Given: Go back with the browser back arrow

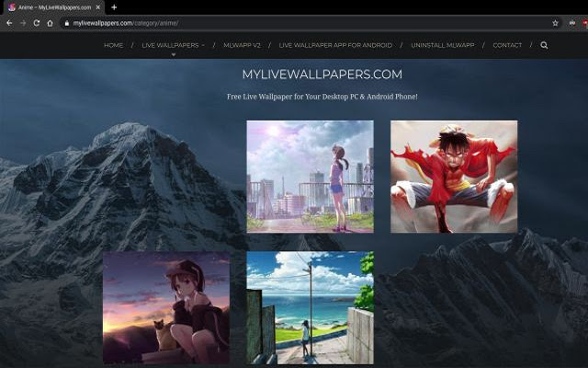Looking at the screenshot, I should point(9,23).
